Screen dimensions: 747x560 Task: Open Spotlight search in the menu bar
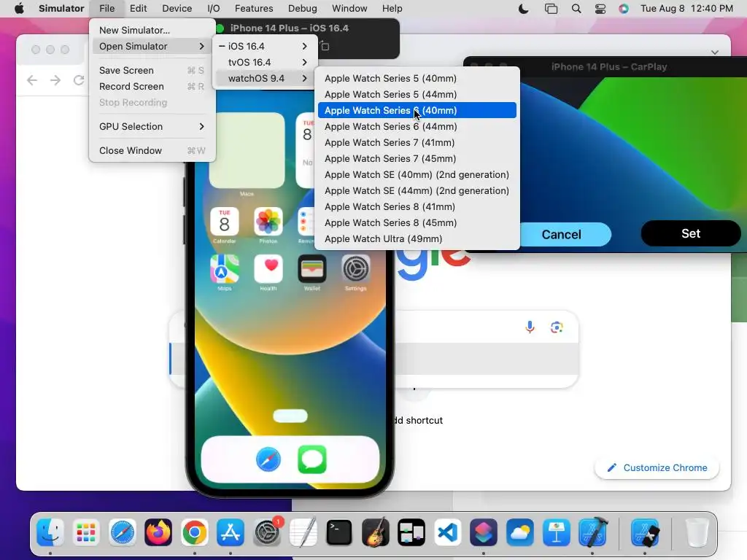pyautogui.click(x=576, y=9)
